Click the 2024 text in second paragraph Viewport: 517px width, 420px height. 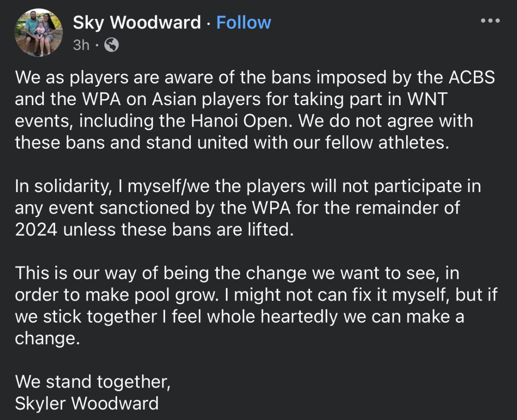(36, 230)
